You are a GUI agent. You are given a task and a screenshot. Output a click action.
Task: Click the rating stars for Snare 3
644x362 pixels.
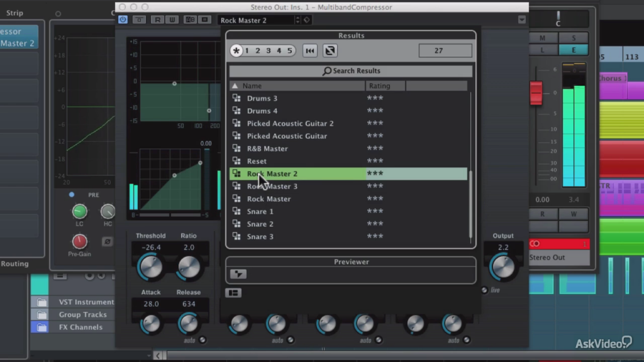(375, 236)
